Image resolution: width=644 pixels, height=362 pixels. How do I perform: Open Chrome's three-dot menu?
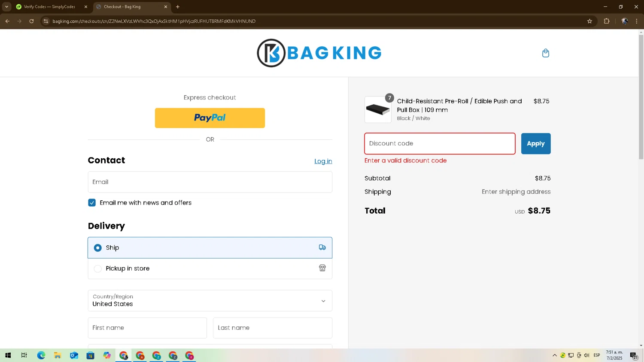click(x=637, y=21)
